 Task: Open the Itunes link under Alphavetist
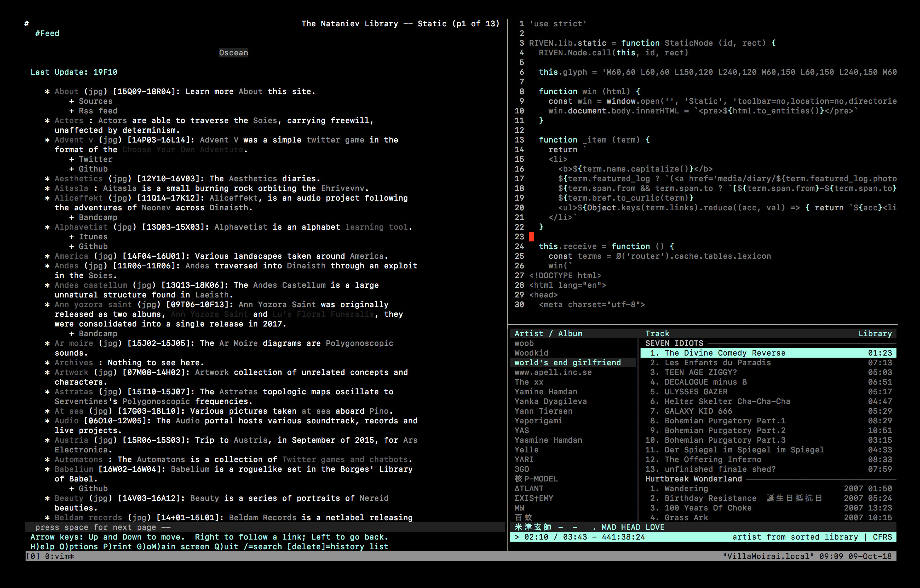click(x=93, y=237)
